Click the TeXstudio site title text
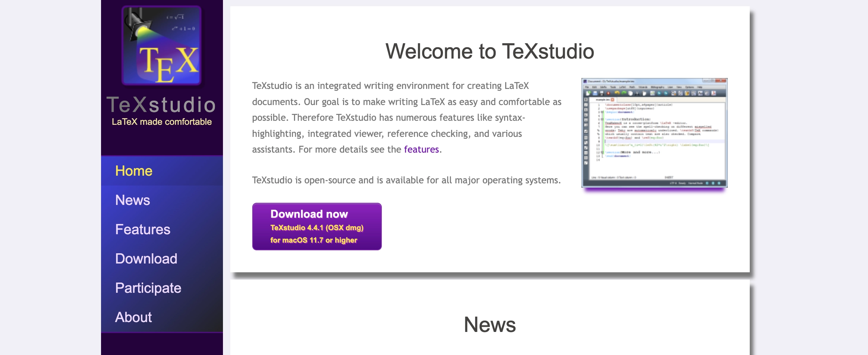Viewport: 868px width, 355px height. pyautogui.click(x=161, y=105)
